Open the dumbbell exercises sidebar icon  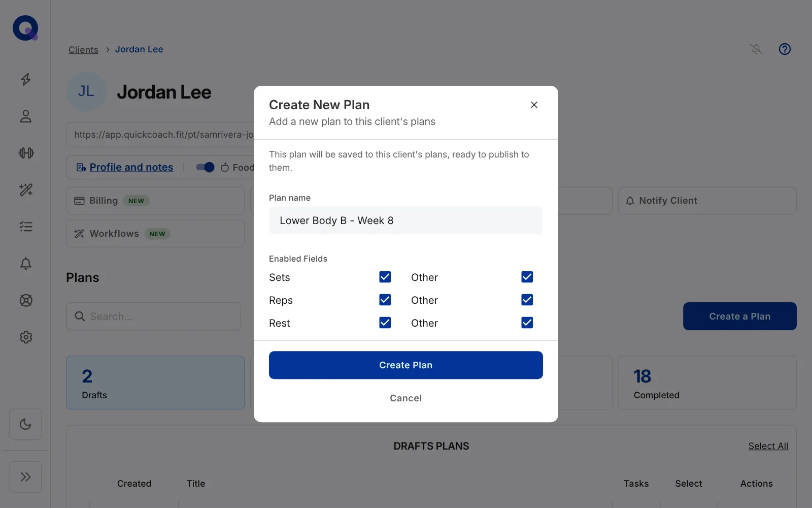[26, 153]
